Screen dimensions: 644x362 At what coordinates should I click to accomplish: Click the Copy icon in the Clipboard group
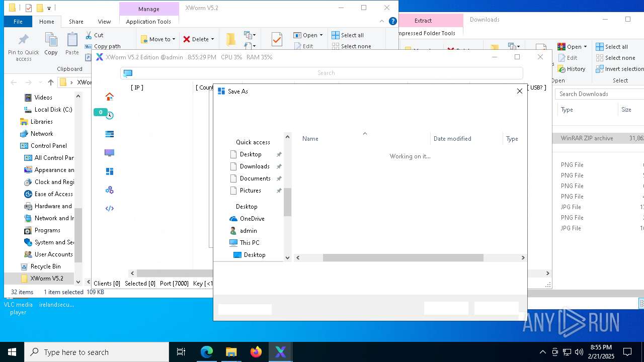[x=51, y=44]
